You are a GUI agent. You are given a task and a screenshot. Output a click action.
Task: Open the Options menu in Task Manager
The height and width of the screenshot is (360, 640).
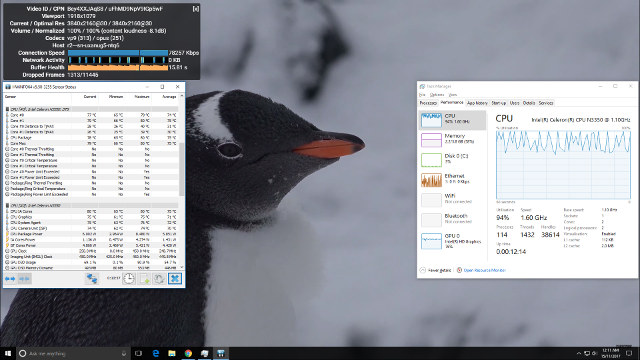pyautogui.click(x=437, y=95)
